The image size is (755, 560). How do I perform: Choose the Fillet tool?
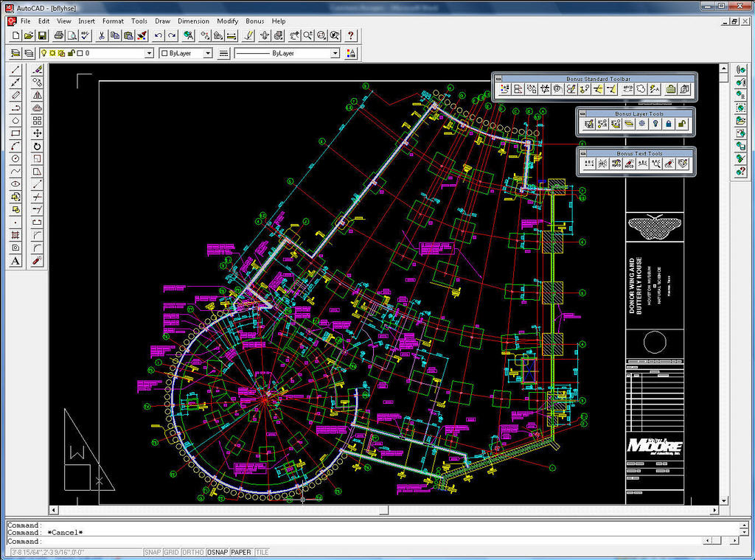(x=37, y=248)
